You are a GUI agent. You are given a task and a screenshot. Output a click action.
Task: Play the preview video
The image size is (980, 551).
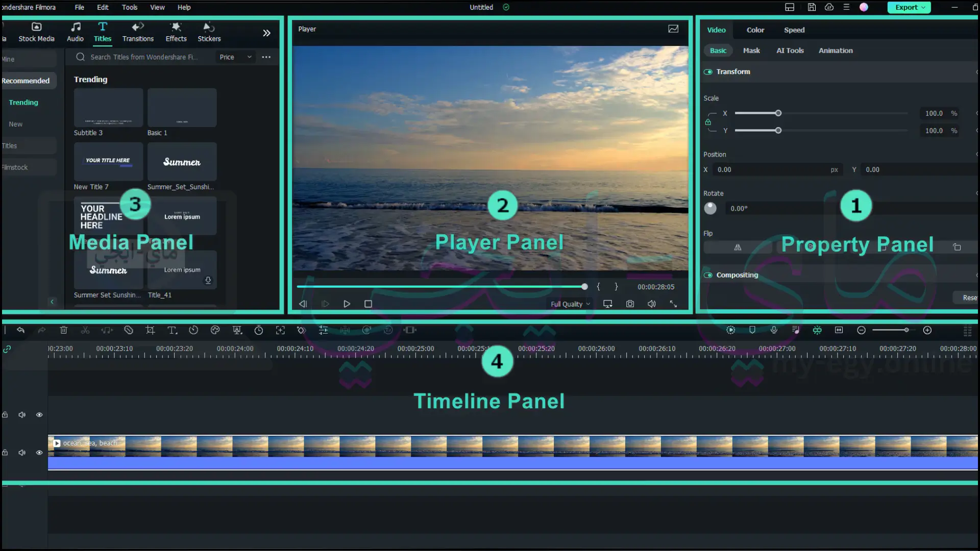click(x=347, y=304)
